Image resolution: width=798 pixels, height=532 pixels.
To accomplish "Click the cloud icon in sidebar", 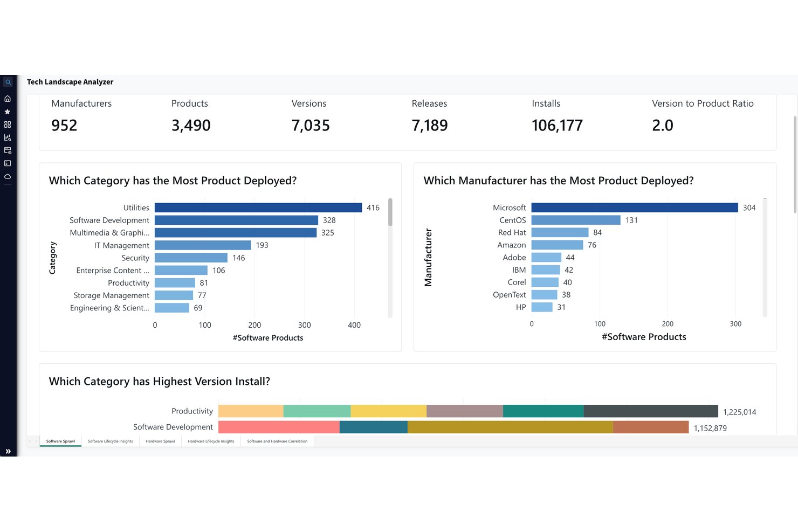I will click(8, 176).
